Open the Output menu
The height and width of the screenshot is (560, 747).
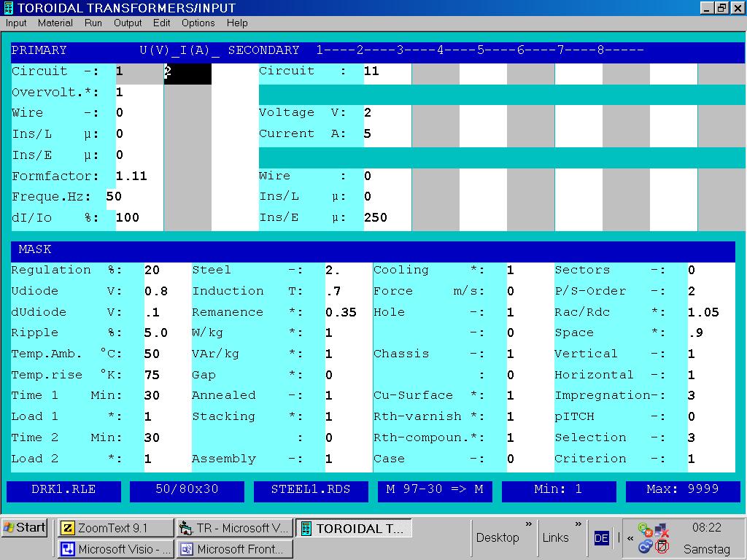pyautogui.click(x=128, y=23)
